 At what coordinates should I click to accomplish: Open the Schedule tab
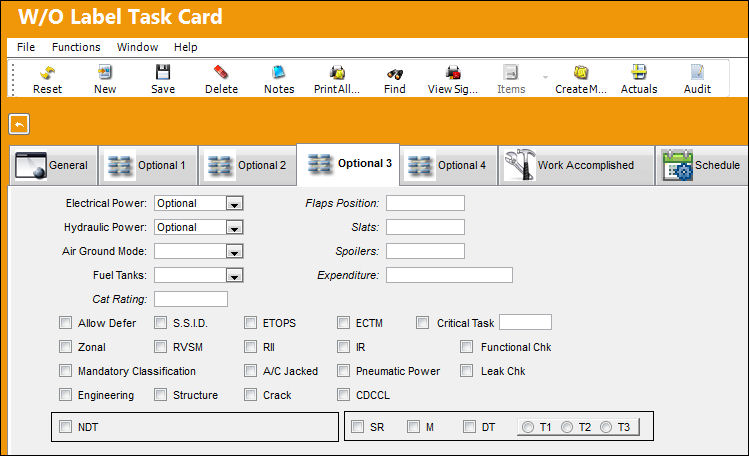click(702, 165)
